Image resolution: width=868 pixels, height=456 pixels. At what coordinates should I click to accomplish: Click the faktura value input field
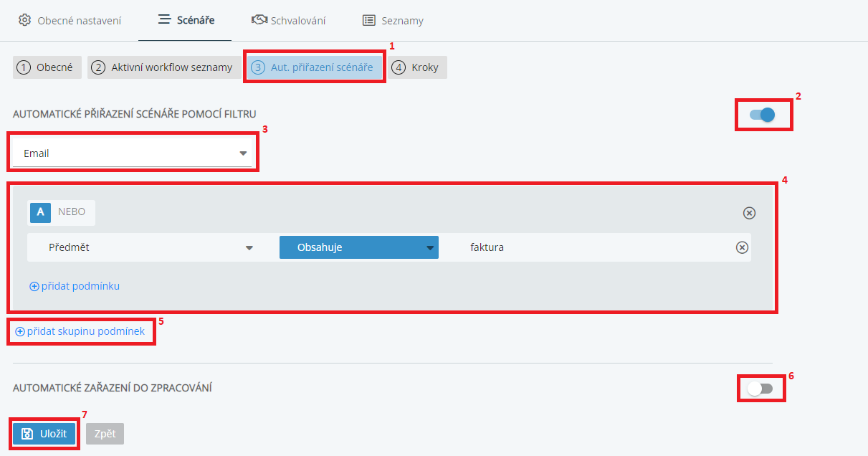(x=595, y=247)
